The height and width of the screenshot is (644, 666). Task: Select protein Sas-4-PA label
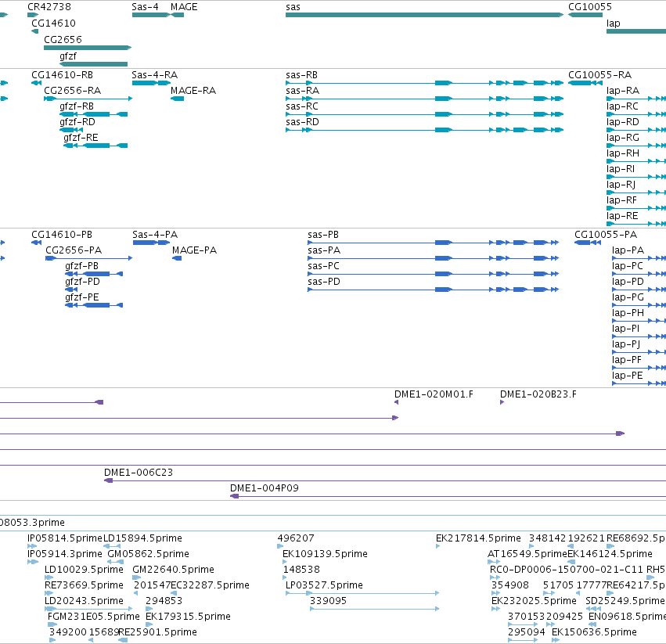pos(155,235)
